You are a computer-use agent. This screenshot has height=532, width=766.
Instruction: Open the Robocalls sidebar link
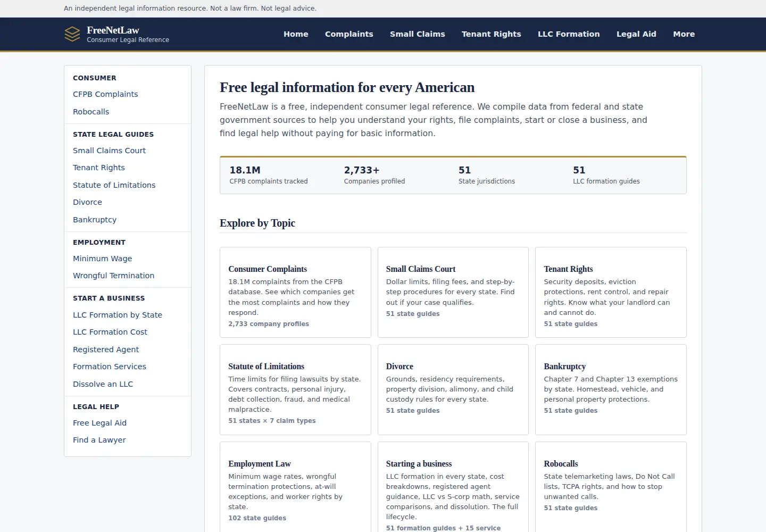pos(91,112)
